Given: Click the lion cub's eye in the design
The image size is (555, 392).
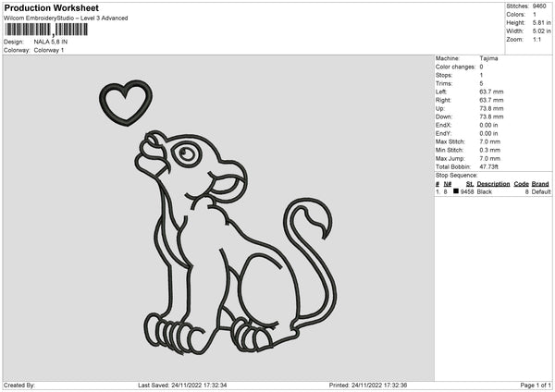Looking at the screenshot, I should [187, 153].
